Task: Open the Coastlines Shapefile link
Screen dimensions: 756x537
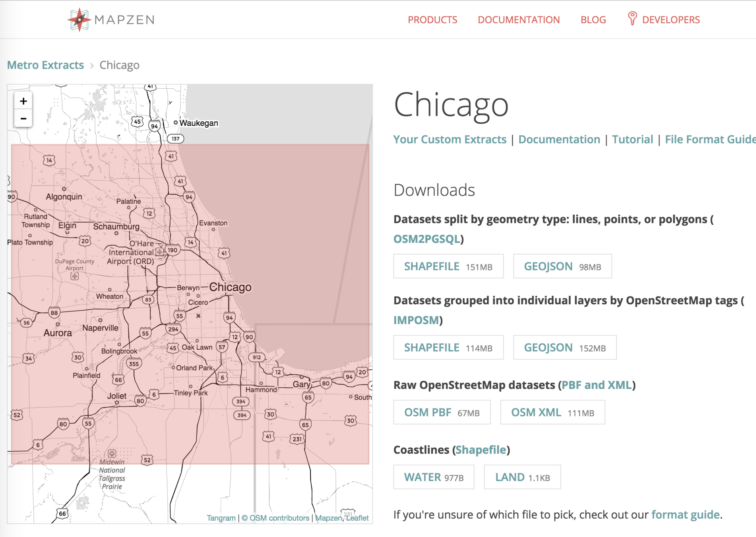Action: point(481,450)
